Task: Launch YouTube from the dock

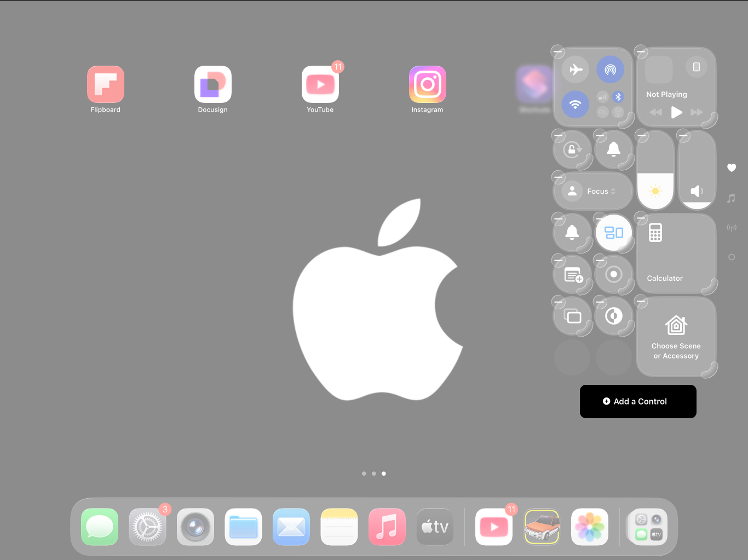Action: pyautogui.click(x=493, y=527)
